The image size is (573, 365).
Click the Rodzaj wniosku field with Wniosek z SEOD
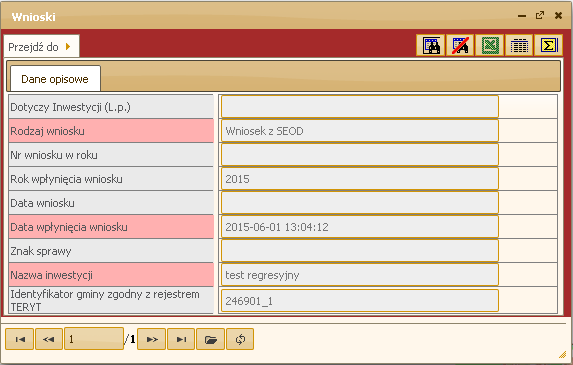(x=360, y=131)
